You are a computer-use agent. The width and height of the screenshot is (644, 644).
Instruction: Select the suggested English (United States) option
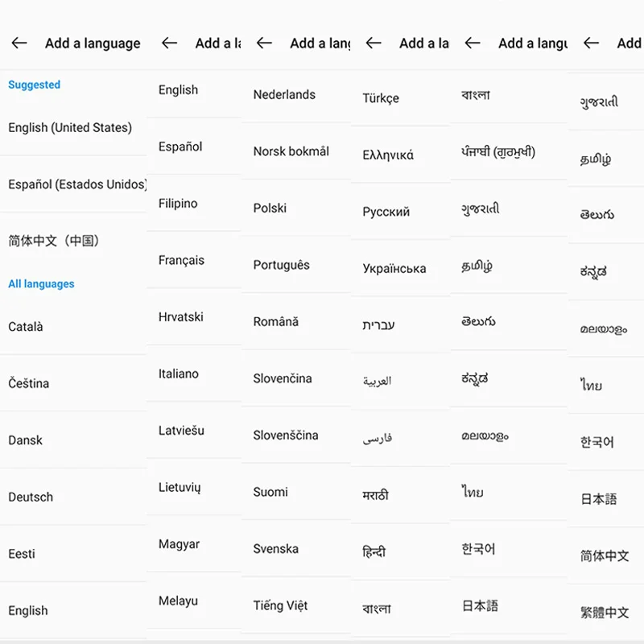(x=71, y=127)
